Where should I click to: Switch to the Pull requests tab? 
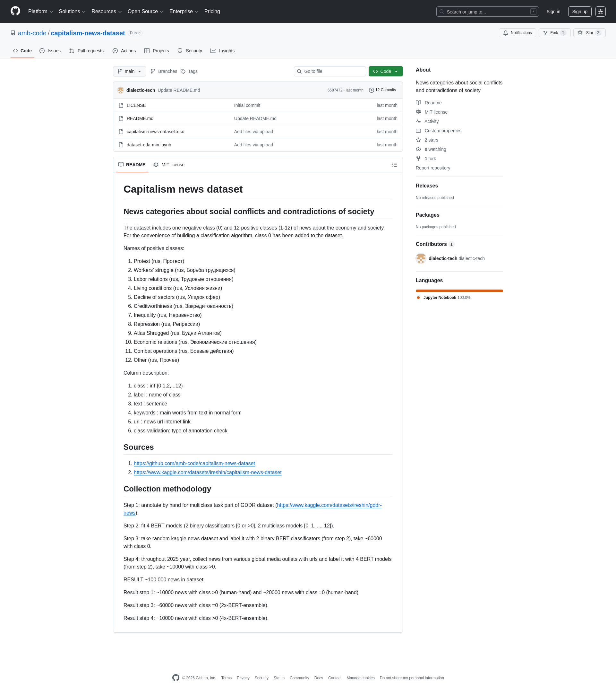point(86,51)
